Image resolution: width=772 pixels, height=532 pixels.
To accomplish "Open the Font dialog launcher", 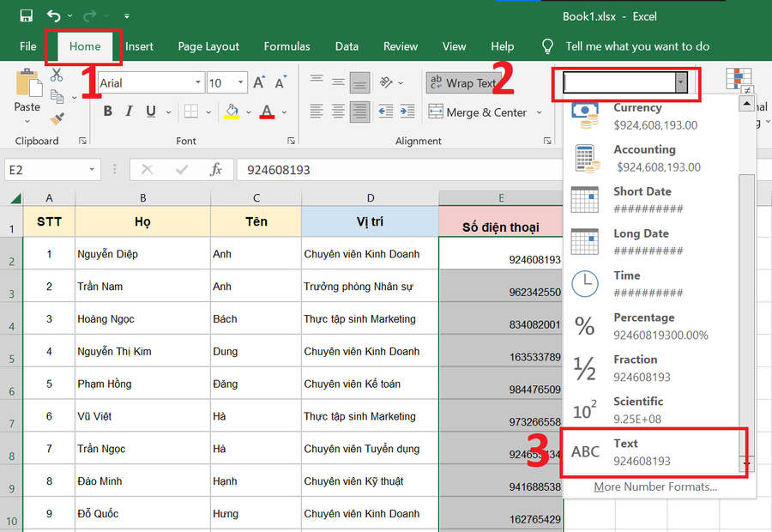I will pos(292,141).
